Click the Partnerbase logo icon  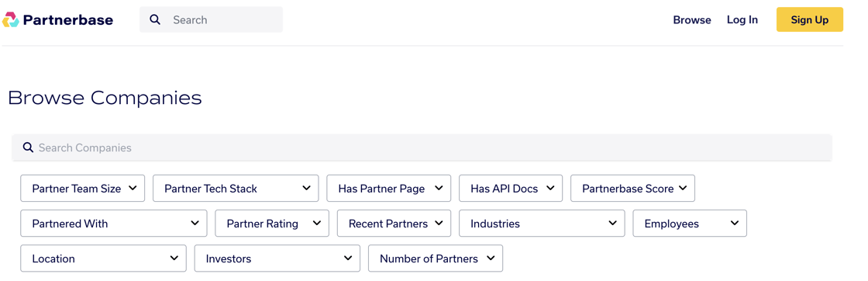pyautogui.click(x=11, y=20)
